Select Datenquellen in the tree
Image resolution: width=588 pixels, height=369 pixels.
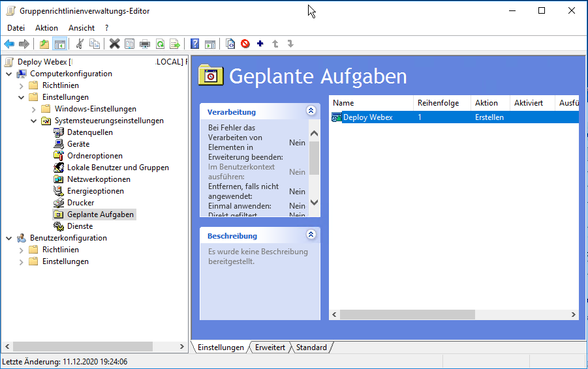point(89,132)
